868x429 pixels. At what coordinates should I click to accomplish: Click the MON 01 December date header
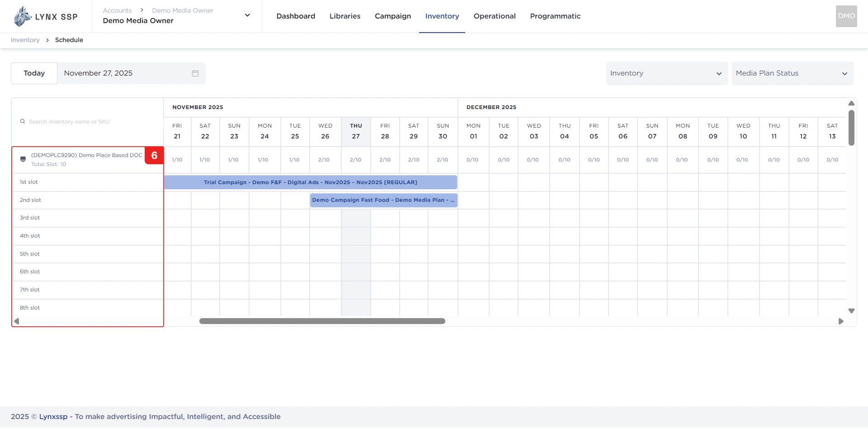(x=473, y=131)
